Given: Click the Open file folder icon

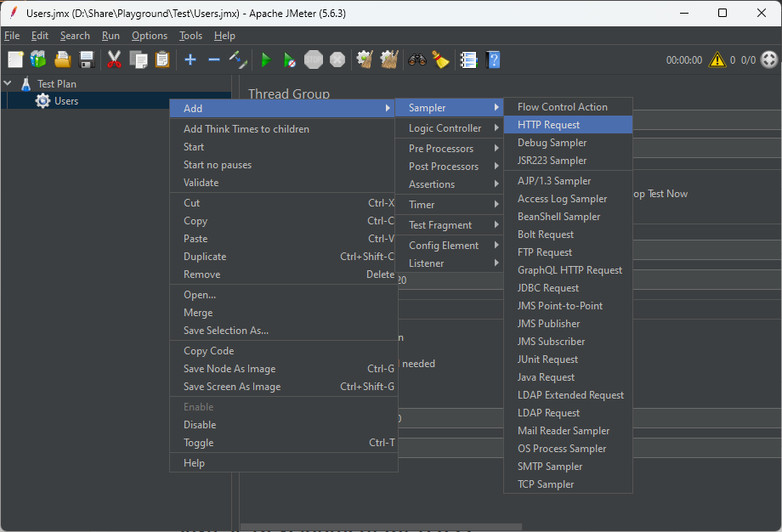Looking at the screenshot, I should 63,59.
